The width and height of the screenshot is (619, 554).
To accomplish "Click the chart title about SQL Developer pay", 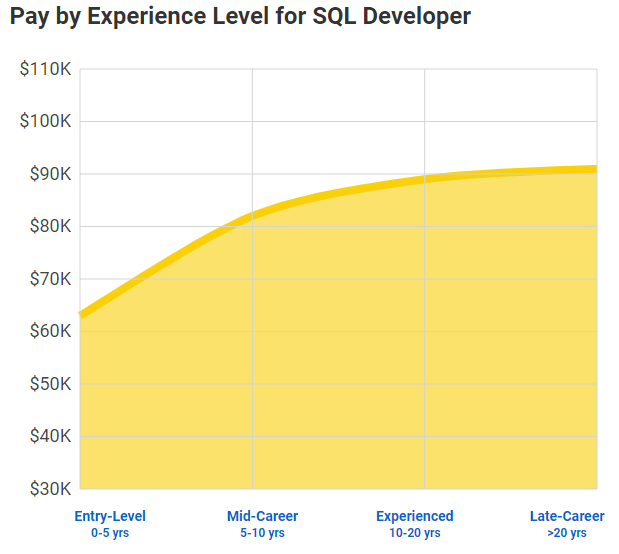I will (x=240, y=17).
